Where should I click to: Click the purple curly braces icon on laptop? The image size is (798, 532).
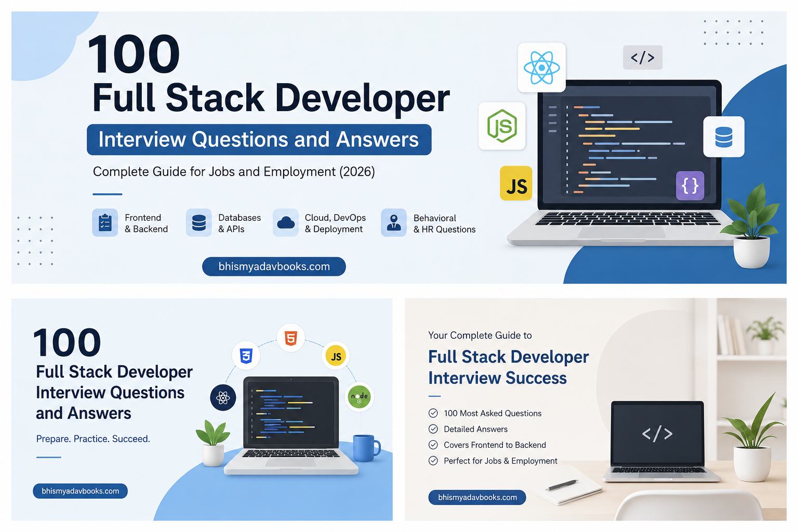690,185
